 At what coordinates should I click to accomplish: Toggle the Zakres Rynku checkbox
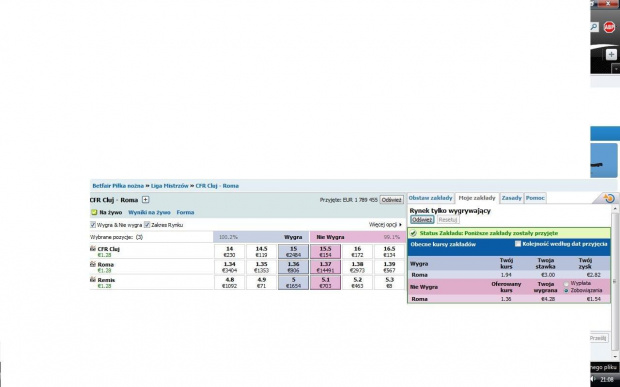coord(147,225)
